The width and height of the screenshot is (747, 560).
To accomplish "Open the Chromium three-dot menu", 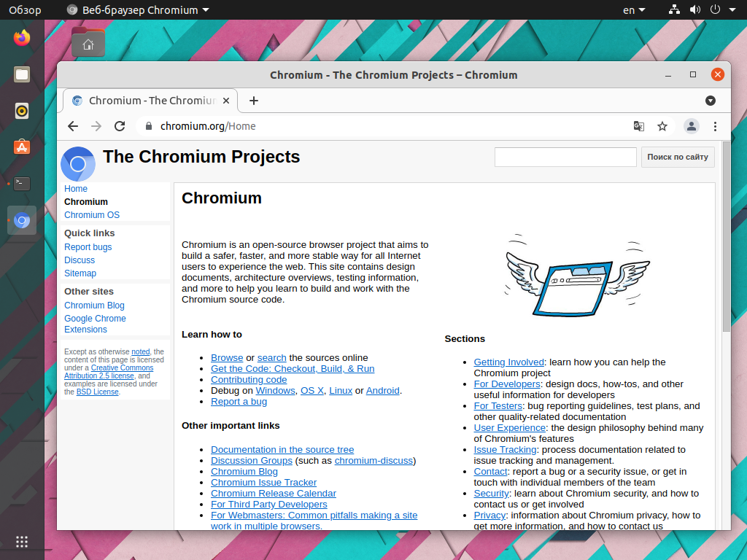I will tap(715, 126).
